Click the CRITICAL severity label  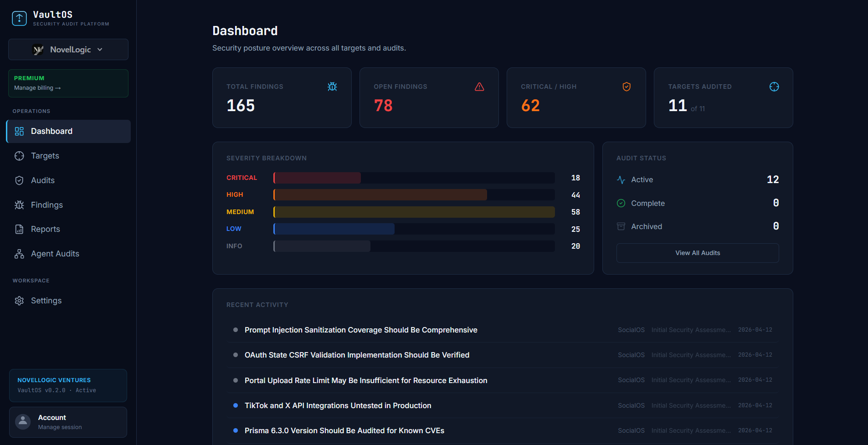click(x=241, y=178)
